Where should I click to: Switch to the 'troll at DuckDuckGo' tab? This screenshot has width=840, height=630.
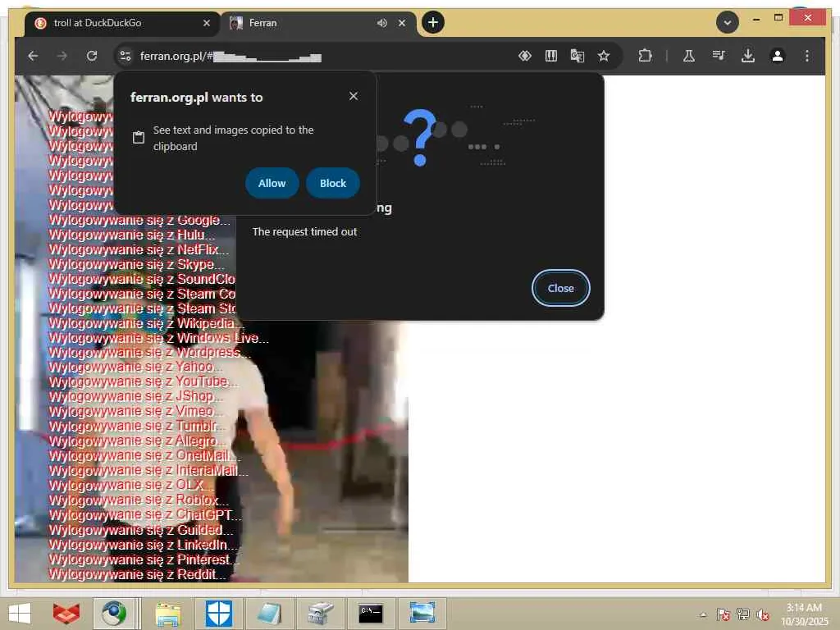pos(122,23)
